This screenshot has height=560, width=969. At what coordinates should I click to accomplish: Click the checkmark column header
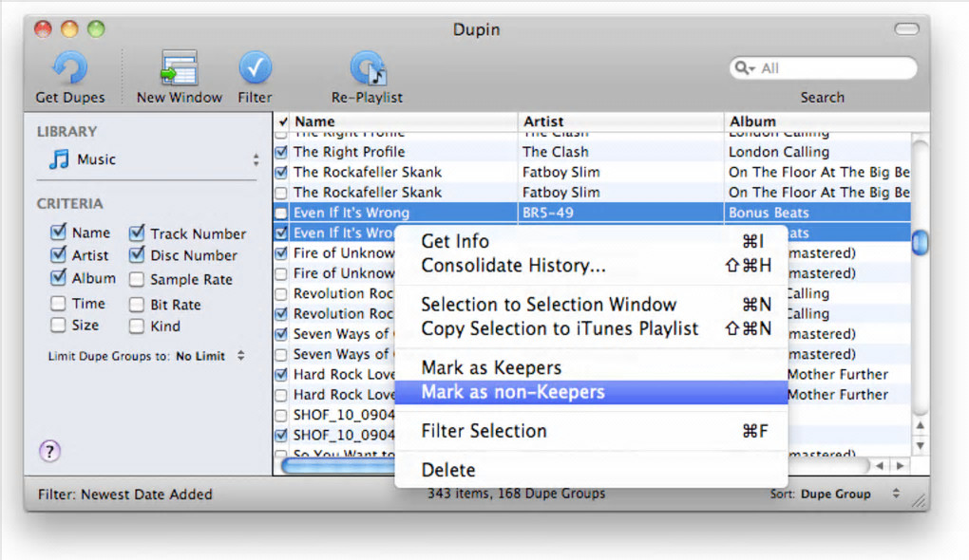282,121
